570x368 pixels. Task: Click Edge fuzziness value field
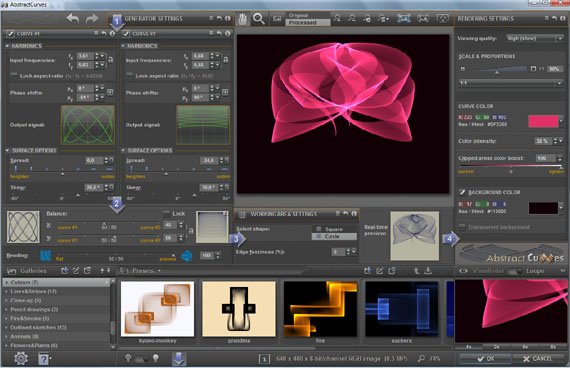[x=338, y=252]
